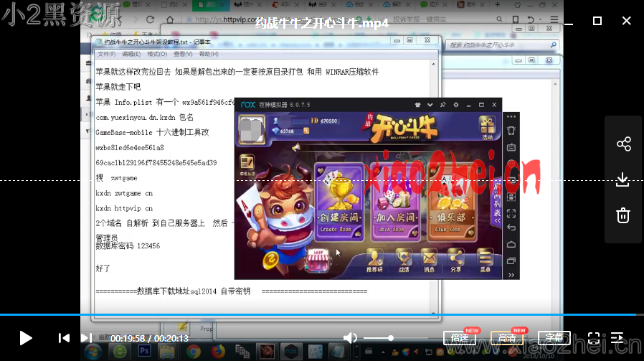Open the 活动 gift box in the game

point(487,128)
